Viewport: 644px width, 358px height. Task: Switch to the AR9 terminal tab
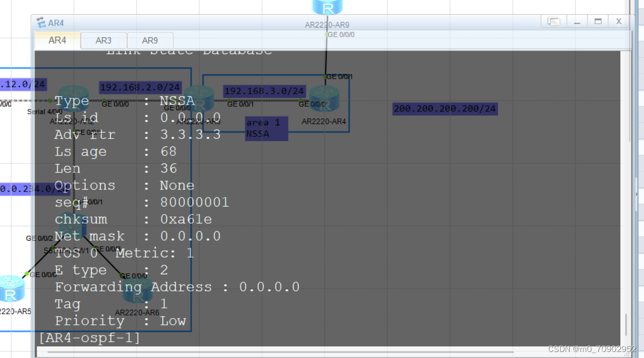tap(150, 41)
